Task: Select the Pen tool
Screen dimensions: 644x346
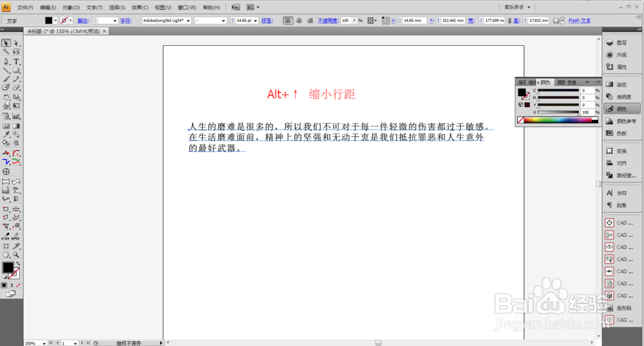Action: click(6, 62)
